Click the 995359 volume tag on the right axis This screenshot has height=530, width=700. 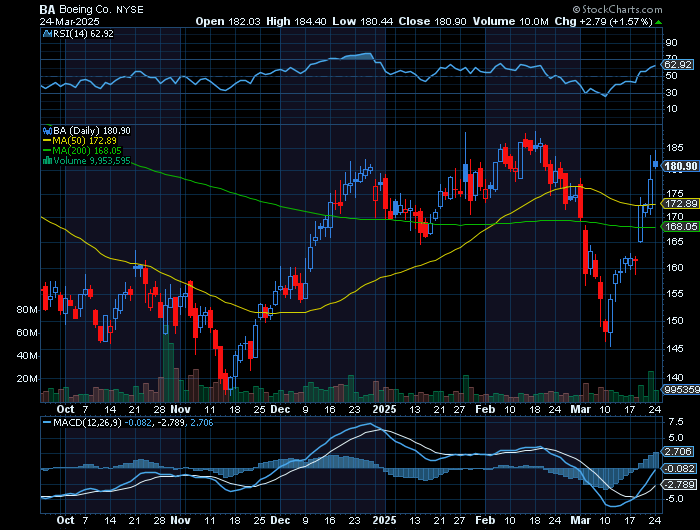click(682, 390)
